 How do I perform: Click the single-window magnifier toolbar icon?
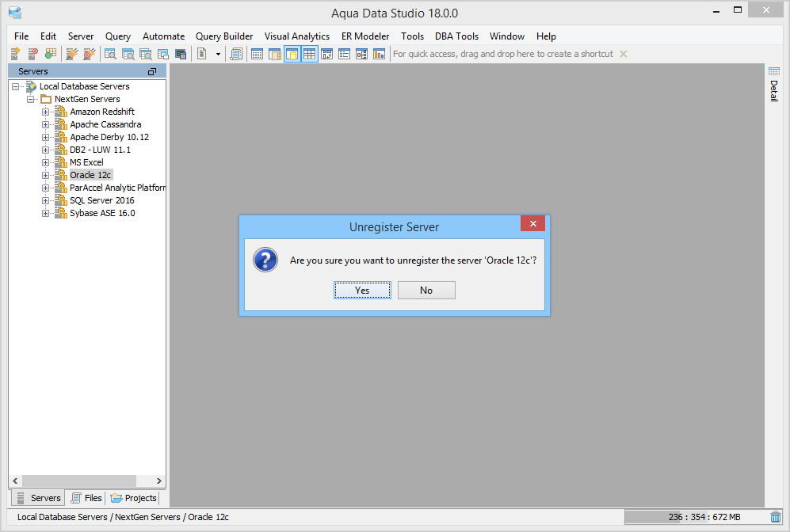pyautogui.click(x=110, y=54)
